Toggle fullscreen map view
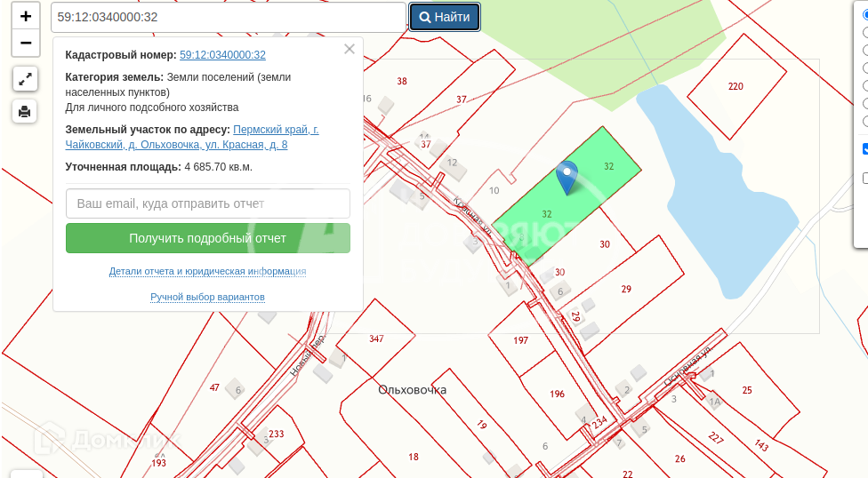This screenshot has width=868, height=478. pyautogui.click(x=25, y=79)
